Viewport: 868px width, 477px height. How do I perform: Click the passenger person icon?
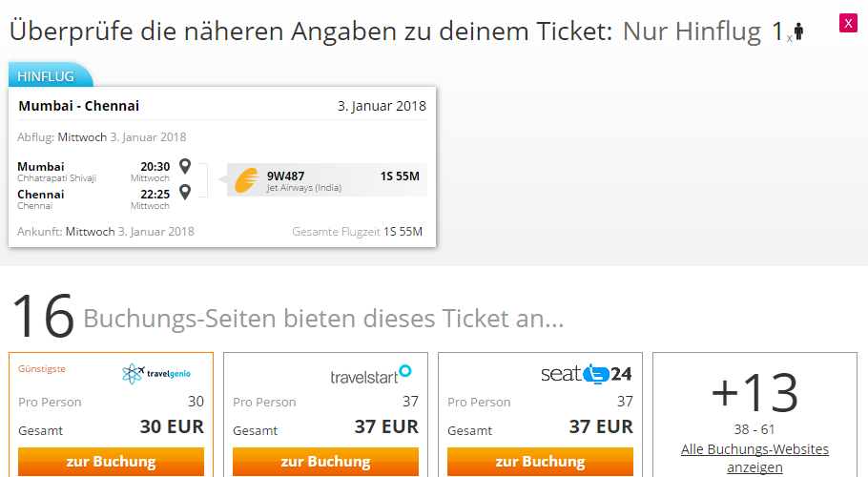point(798,31)
